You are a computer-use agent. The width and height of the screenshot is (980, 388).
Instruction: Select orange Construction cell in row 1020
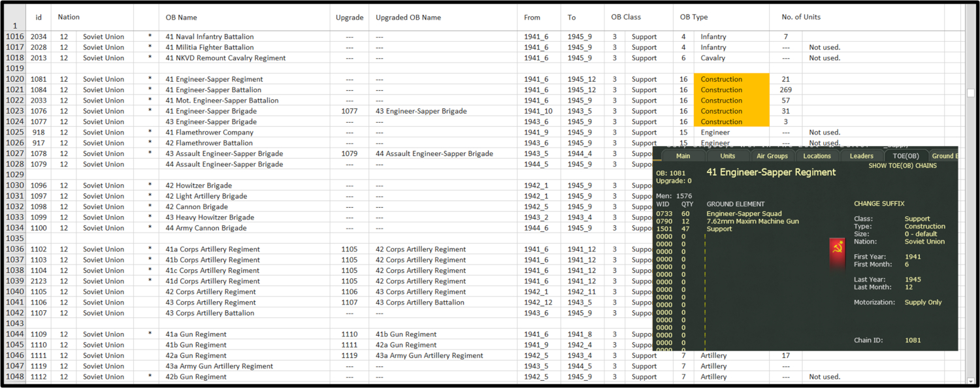click(732, 79)
